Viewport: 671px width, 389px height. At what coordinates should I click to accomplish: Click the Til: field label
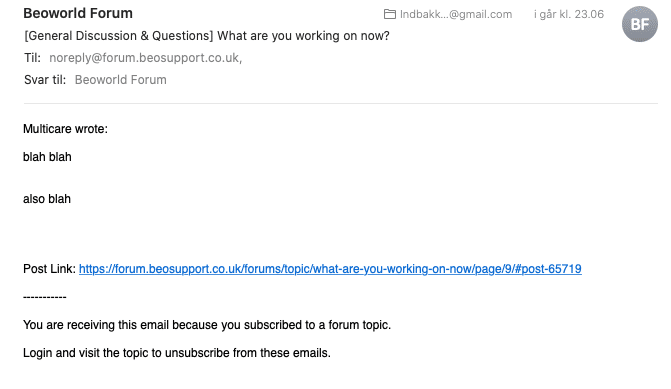click(x=33, y=58)
